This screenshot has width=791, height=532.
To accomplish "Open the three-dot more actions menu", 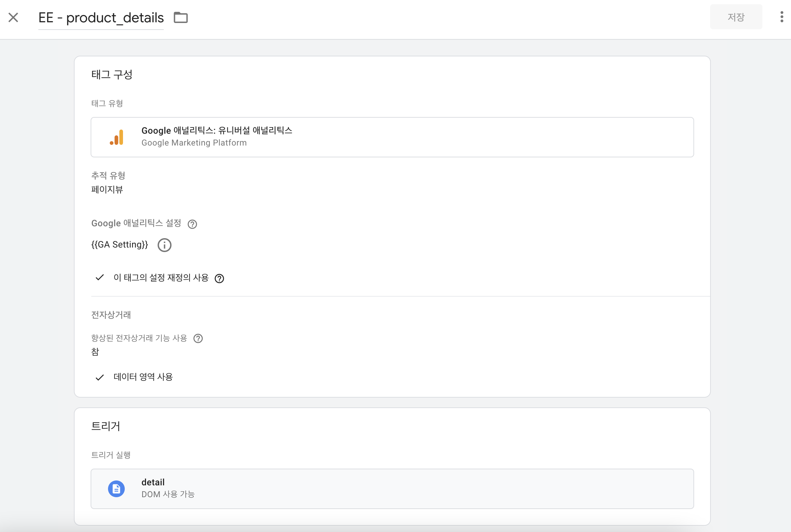I will (x=782, y=17).
